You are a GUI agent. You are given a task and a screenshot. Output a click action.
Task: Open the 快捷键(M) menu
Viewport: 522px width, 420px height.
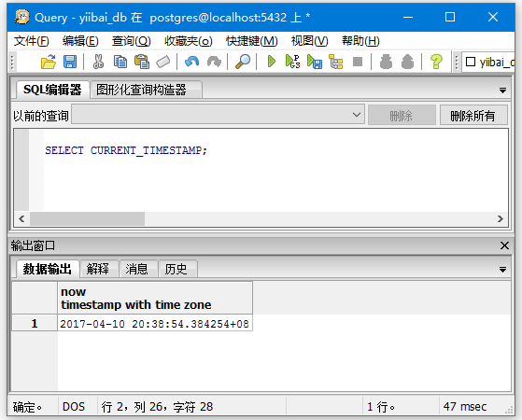(252, 41)
